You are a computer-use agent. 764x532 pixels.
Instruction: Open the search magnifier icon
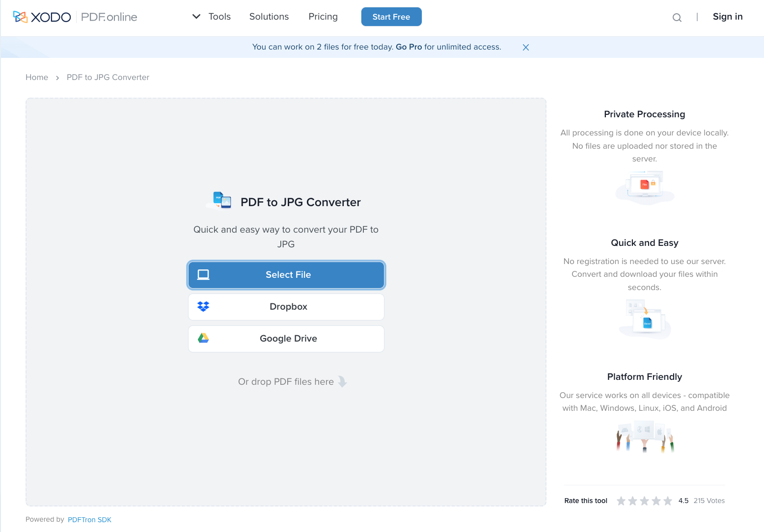click(x=677, y=18)
